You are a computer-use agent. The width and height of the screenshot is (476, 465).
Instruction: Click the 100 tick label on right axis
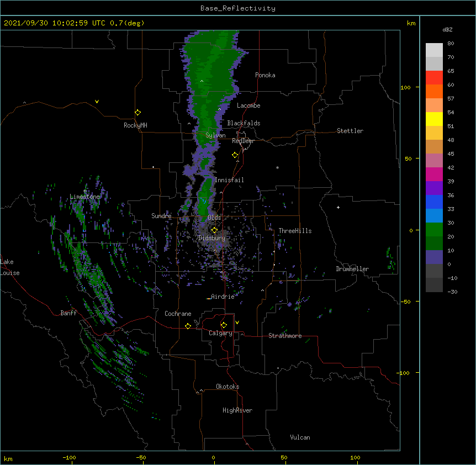tap(405, 87)
